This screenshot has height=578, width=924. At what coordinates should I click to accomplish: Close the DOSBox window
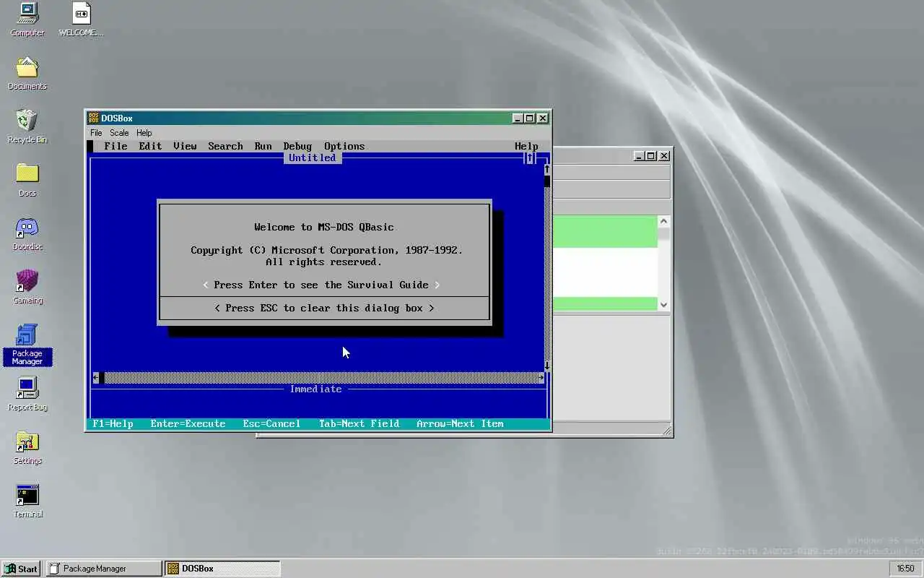(543, 118)
